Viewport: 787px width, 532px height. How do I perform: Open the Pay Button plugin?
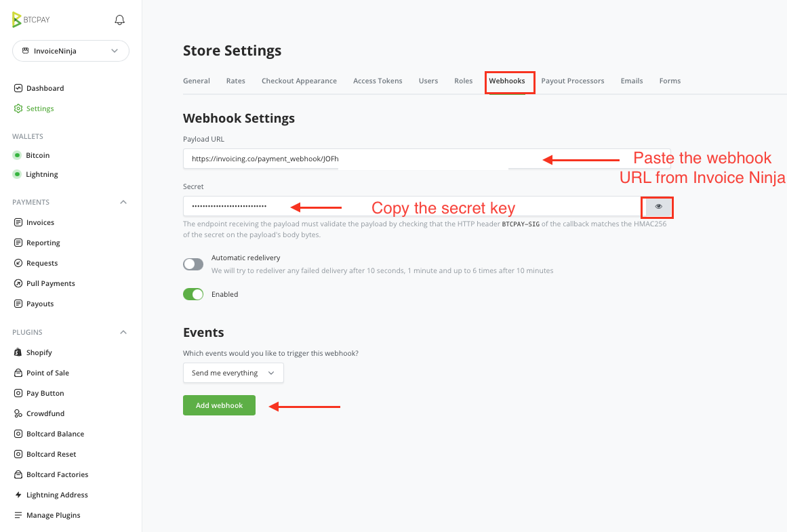click(x=45, y=393)
